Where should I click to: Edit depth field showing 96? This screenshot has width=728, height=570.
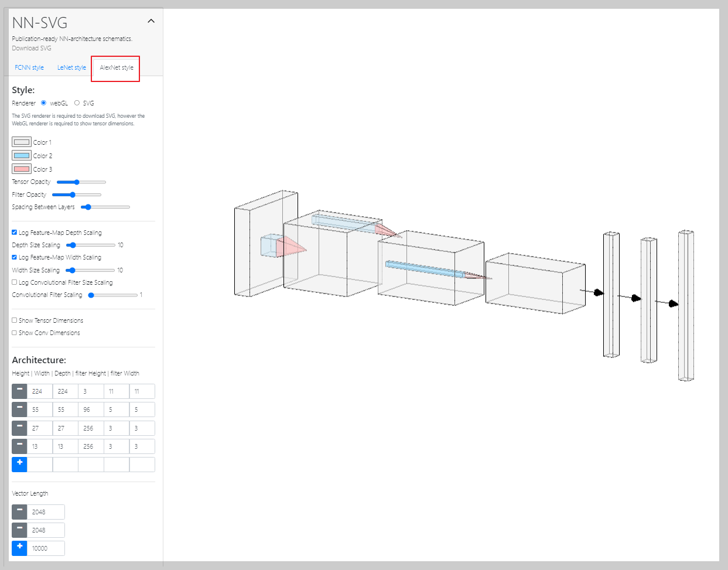pyautogui.click(x=91, y=409)
